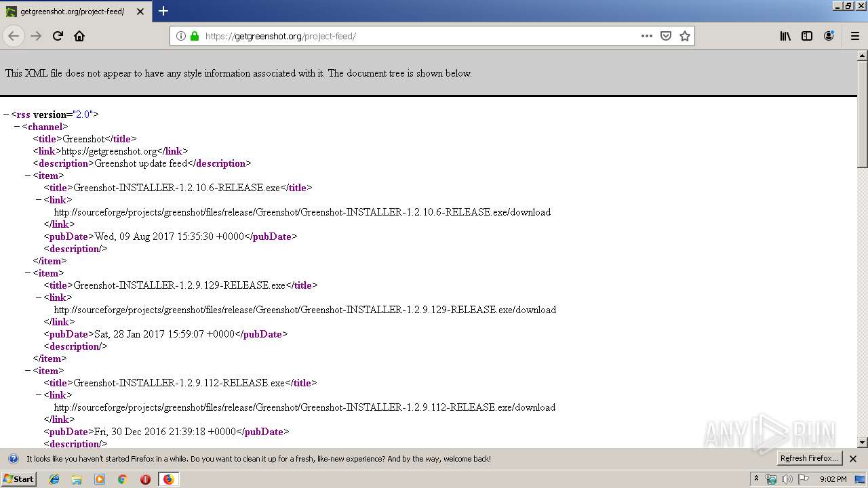Click the 9:02 PM clock

point(833,479)
